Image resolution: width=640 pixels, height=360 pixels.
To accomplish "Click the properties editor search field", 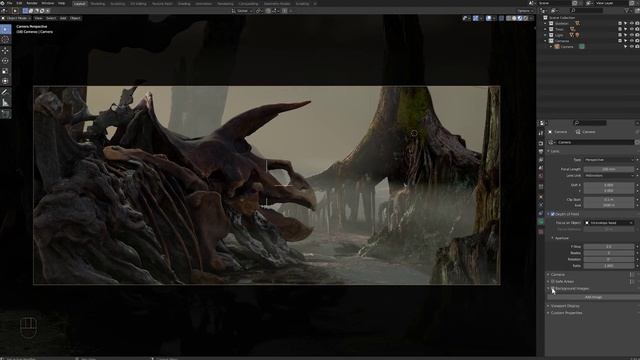I will pos(590,122).
